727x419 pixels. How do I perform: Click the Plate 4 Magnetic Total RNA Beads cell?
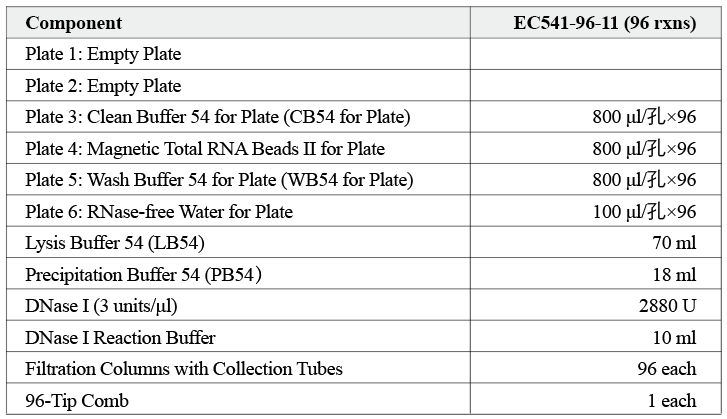tap(205, 149)
